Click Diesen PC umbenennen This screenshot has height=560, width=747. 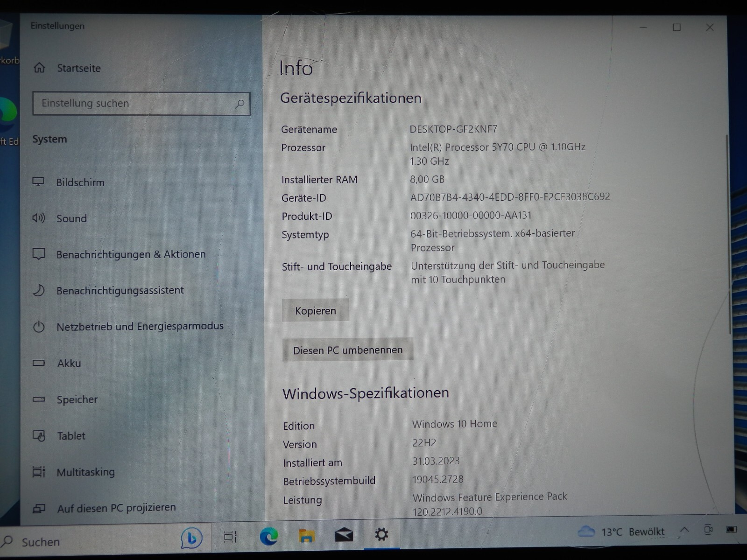pos(348,350)
